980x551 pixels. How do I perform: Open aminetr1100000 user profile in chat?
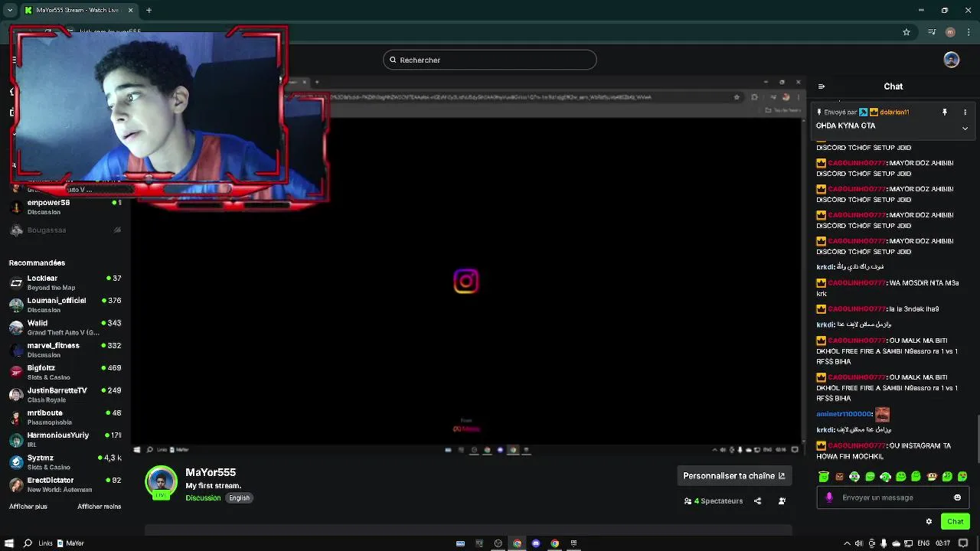[x=844, y=414]
